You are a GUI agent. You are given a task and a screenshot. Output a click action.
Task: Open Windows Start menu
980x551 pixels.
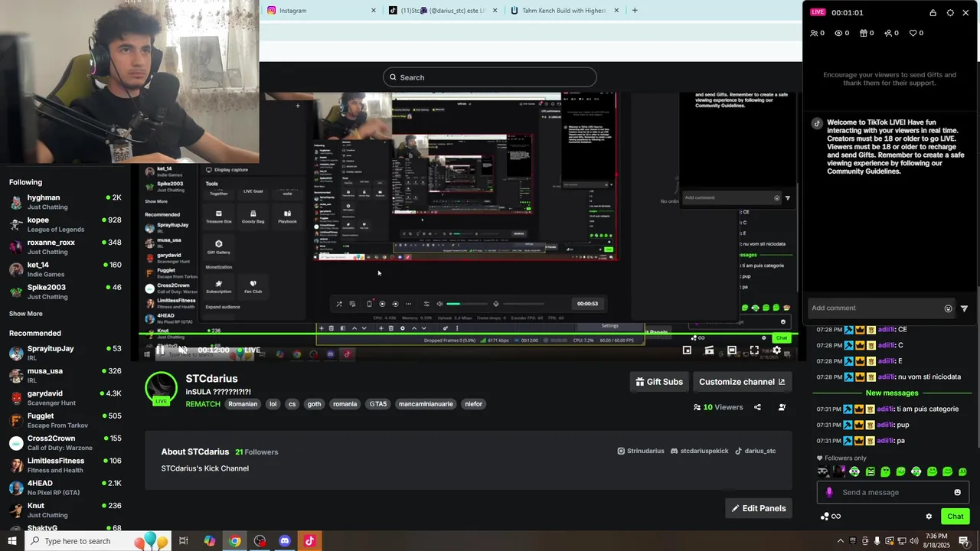[x=13, y=541]
